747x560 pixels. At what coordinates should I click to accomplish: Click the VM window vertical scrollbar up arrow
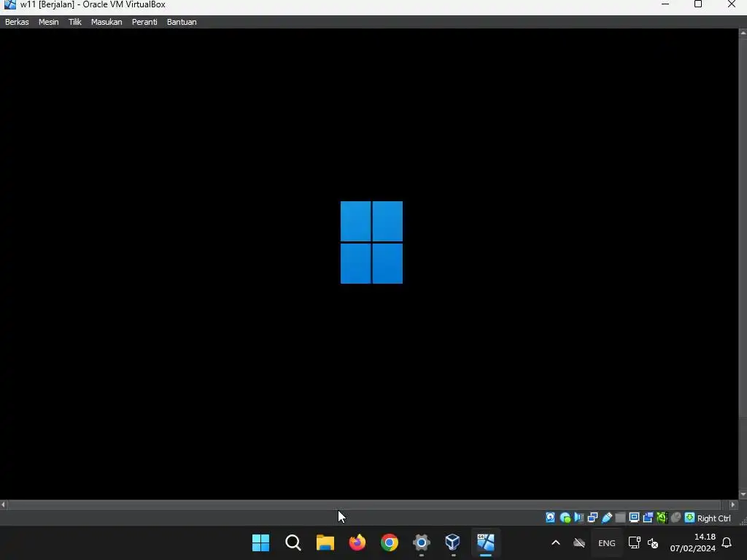click(x=743, y=33)
